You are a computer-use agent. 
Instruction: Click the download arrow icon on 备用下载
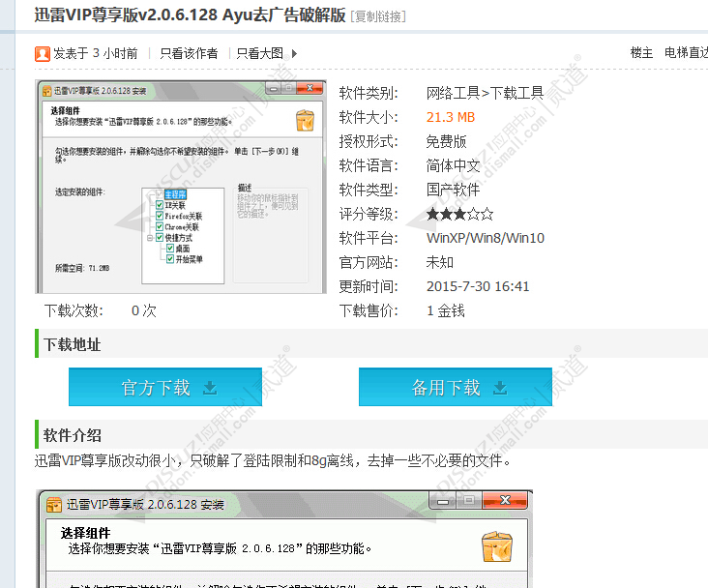pos(500,388)
